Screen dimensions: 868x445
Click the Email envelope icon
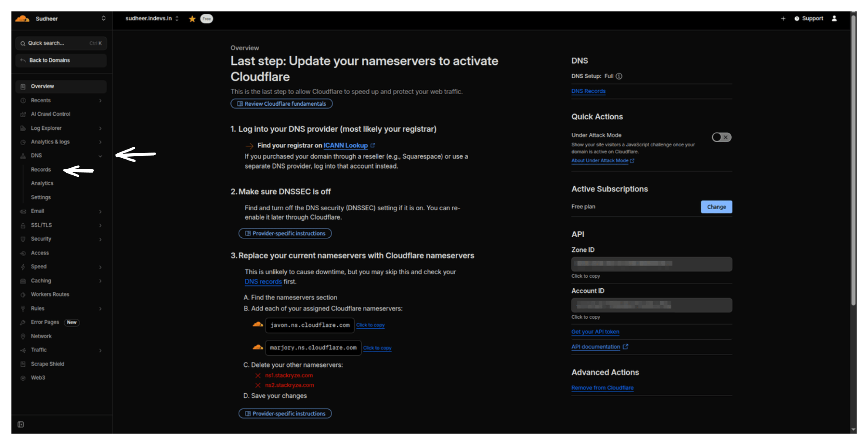pos(23,211)
